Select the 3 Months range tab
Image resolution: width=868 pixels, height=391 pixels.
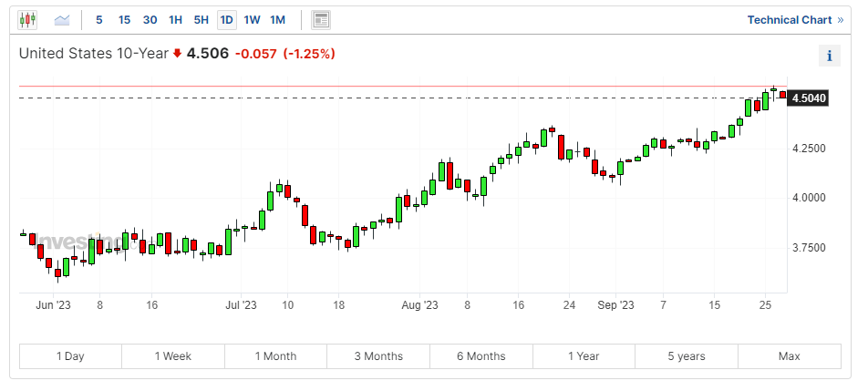(x=377, y=356)
